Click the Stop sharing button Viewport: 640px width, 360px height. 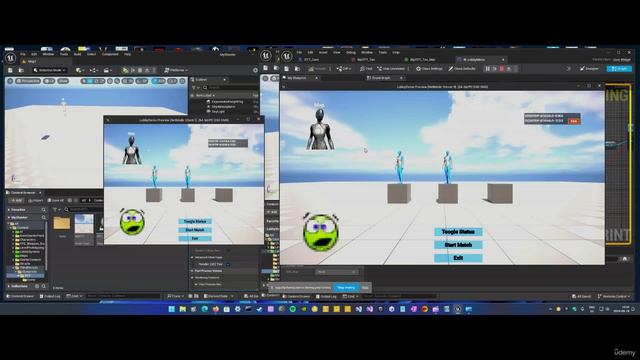pos(346,288)
